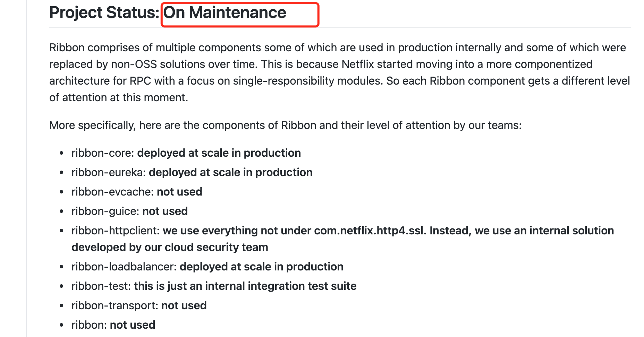Click the paragraph starting 'Ribbon comprises'

click(x=339, y=72)
